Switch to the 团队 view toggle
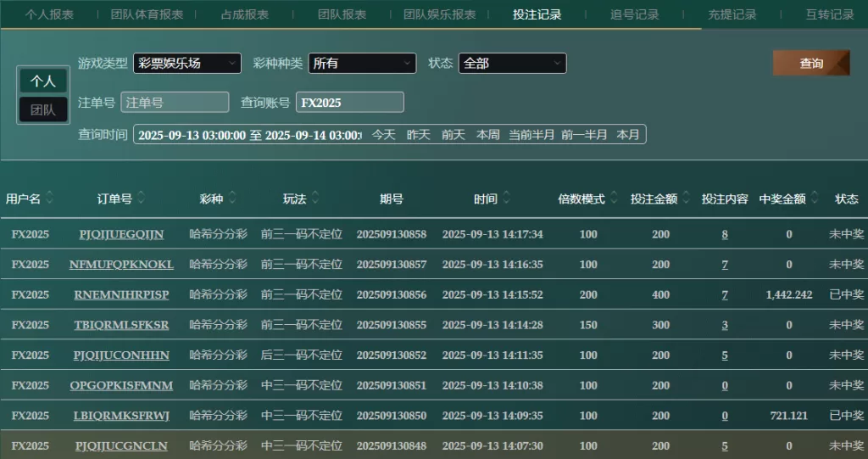Image resolution: width=868 pixels, height=459 pixels. [43, 109]
